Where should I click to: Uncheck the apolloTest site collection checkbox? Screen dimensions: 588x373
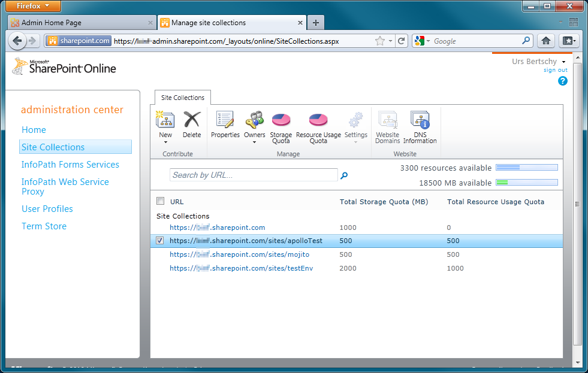[159, 241]
